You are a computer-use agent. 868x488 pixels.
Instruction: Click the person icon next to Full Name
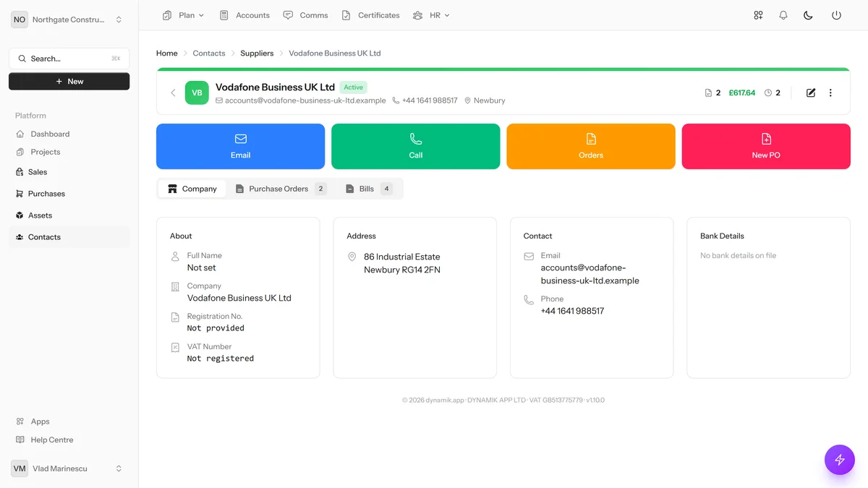coord(175,256)
